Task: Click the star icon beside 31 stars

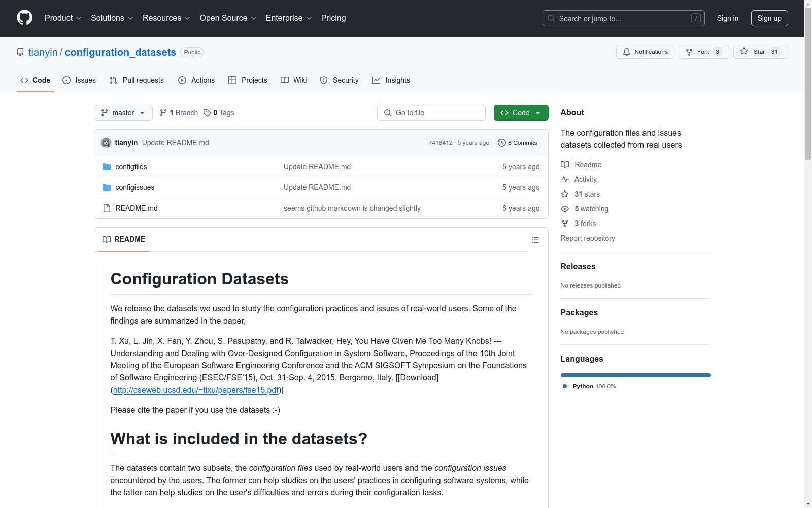Action: [x=565, y=194]
